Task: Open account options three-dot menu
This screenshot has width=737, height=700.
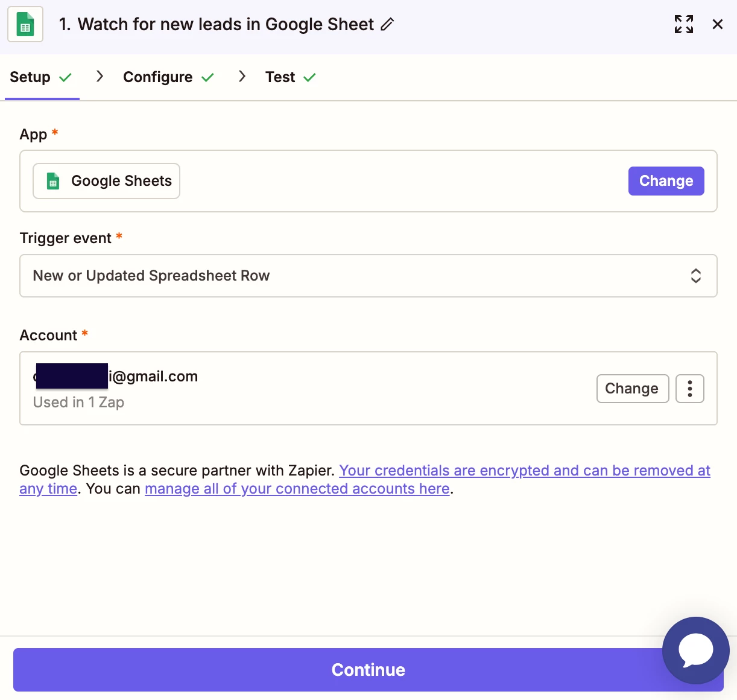Action: pos(690,389)
